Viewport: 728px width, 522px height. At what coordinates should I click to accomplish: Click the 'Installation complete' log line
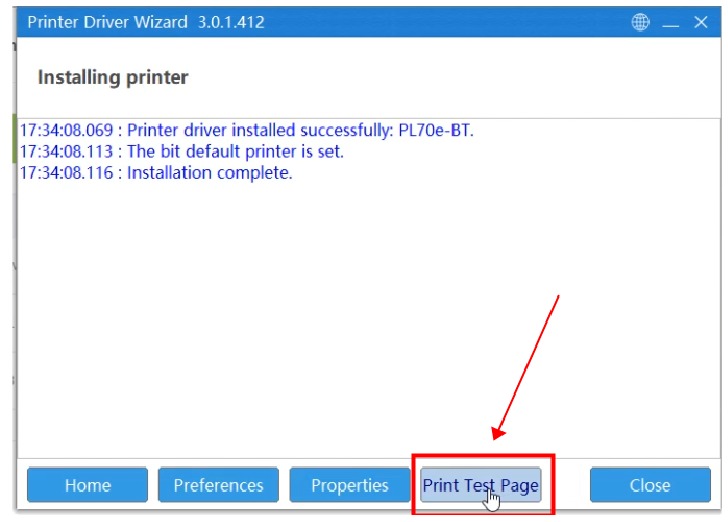209,173
